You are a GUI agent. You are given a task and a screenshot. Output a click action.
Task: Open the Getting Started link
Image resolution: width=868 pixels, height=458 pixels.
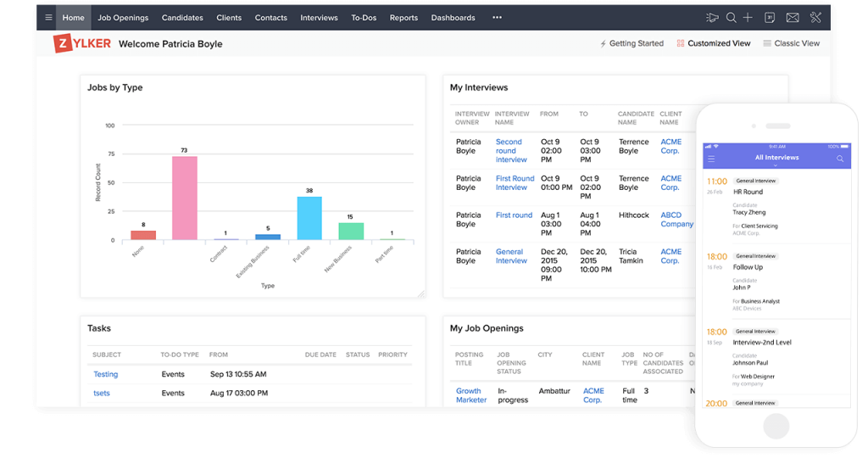point(632,43)
